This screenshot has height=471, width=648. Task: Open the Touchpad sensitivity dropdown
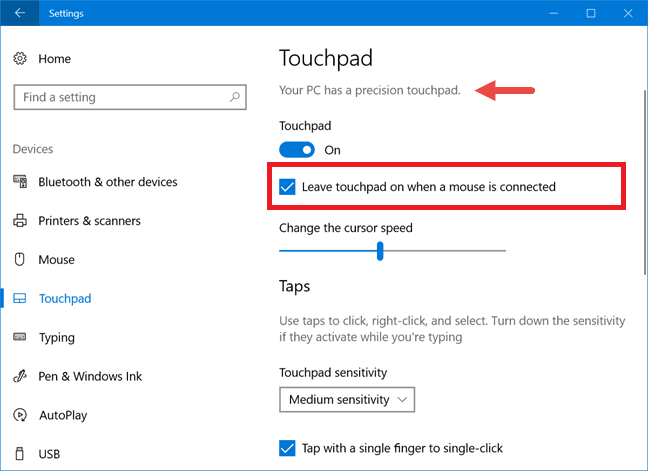(347, 400)
